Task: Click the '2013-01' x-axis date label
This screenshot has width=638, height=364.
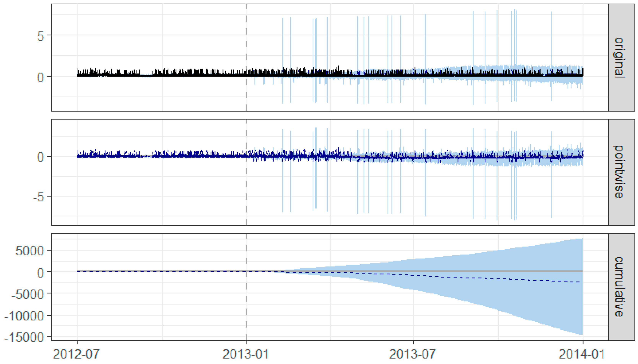Action: [246, 354]
